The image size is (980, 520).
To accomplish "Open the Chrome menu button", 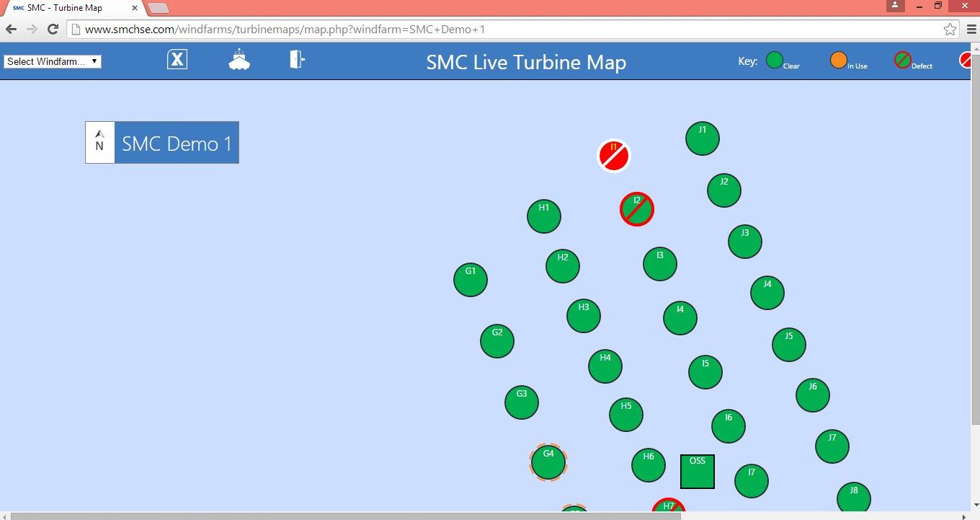I will [970, 30].
